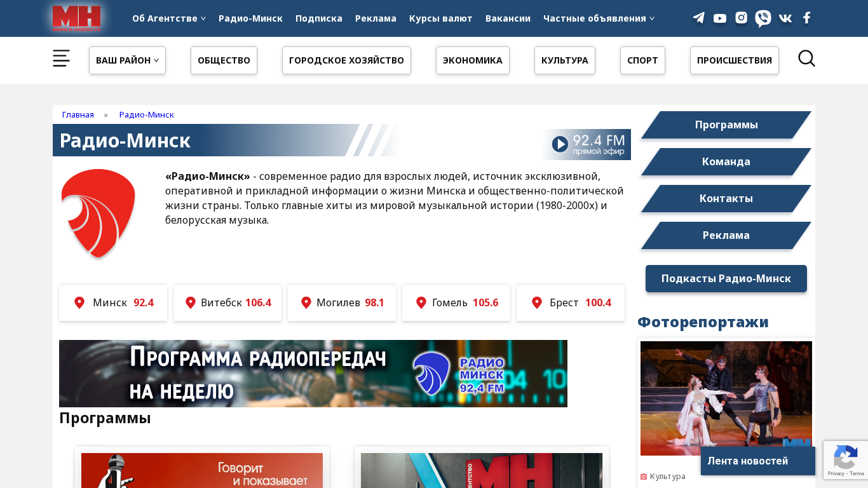868x488 pixels.
Task: Click the Радио-Минск page title
Action: click(125, 140)
